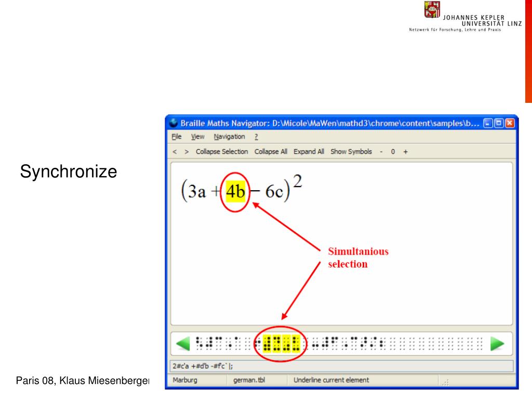Click german.tbl in the status bar

pos(249,380)
